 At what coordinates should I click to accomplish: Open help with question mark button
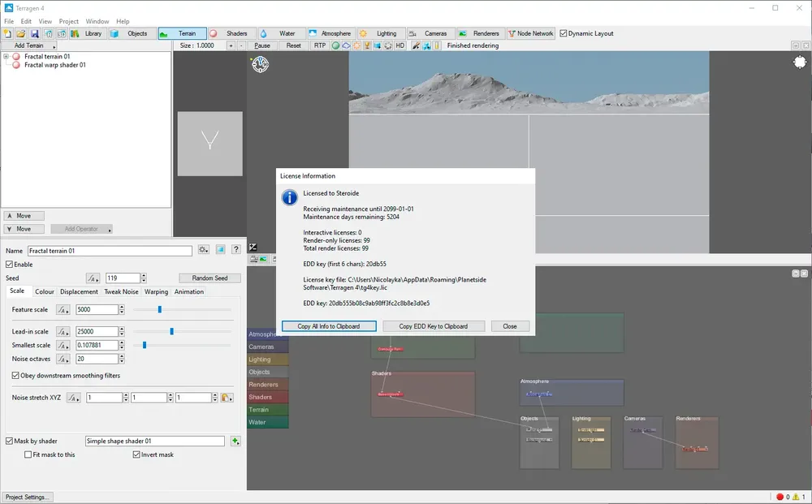(236, 249)
